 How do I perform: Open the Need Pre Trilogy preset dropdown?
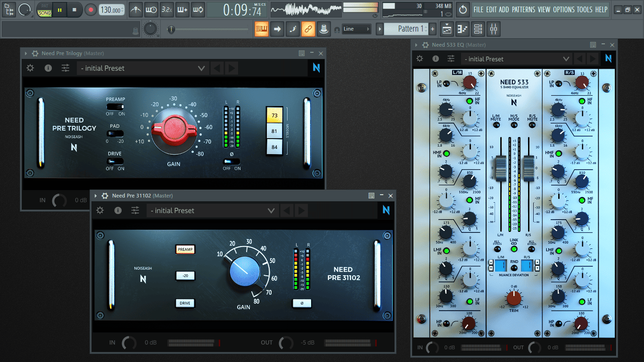click(142, 68)
